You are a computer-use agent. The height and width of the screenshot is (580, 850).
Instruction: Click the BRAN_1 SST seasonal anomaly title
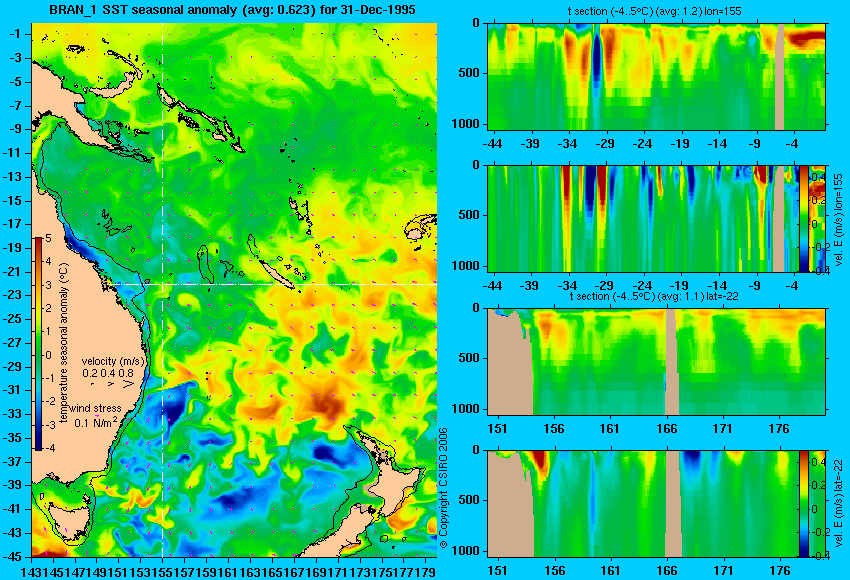point(232,9)
